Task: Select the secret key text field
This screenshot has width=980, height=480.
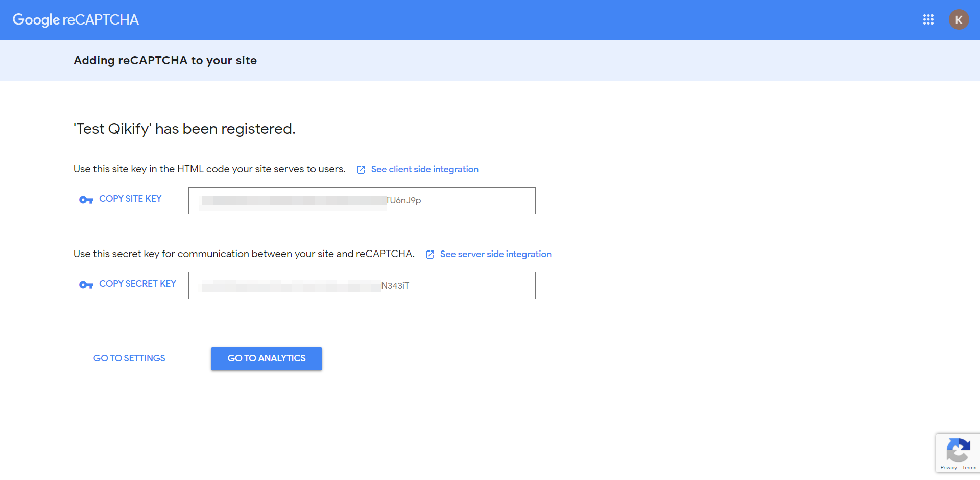Action: pyautogui.click(x=362, y=285)
